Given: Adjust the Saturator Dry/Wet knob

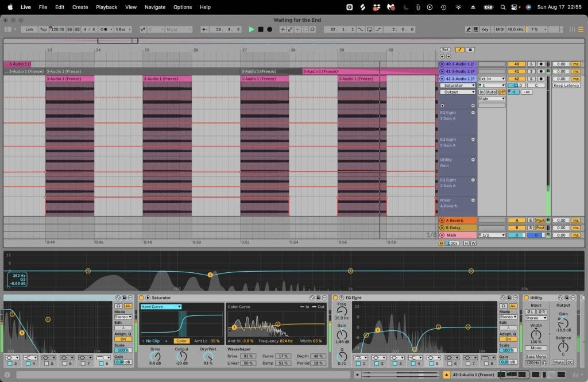Looking at the screenshot, I should coord(208,357).
